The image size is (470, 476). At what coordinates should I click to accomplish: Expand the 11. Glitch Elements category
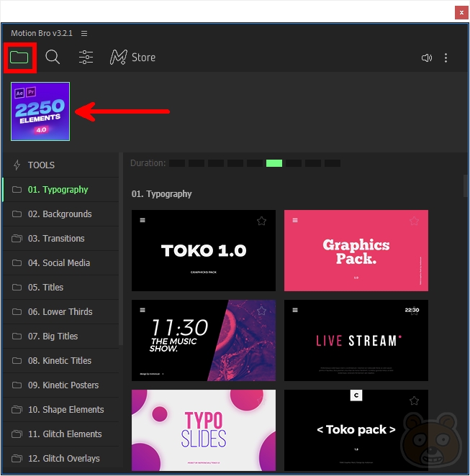click(60, 434)
